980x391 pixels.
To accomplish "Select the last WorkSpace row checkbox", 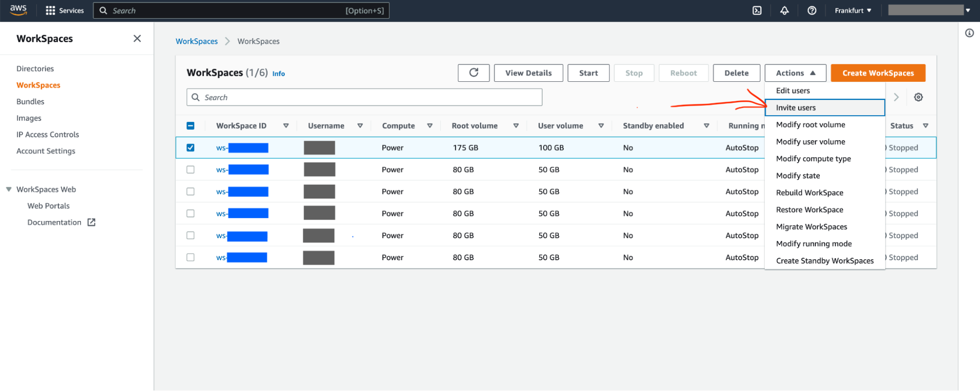I will point(191,257).
